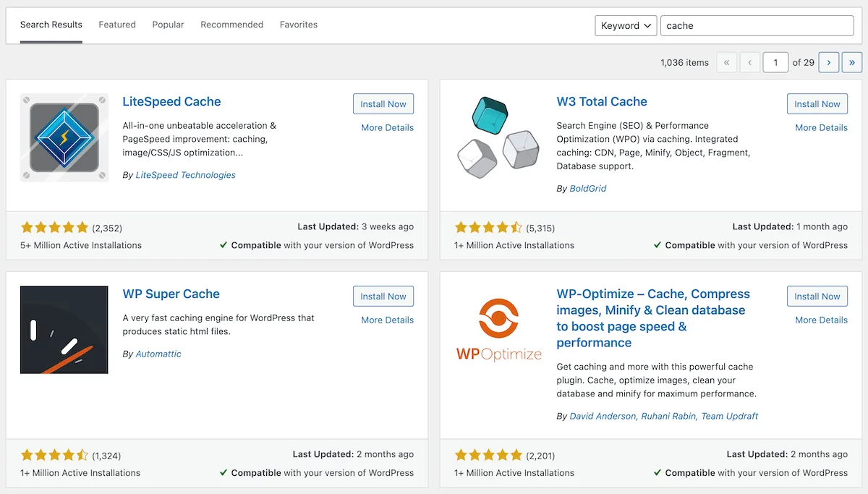The image size is (868, 494).
Task: Click the plugin search field containing 'cache'
Action: (757, 25)
